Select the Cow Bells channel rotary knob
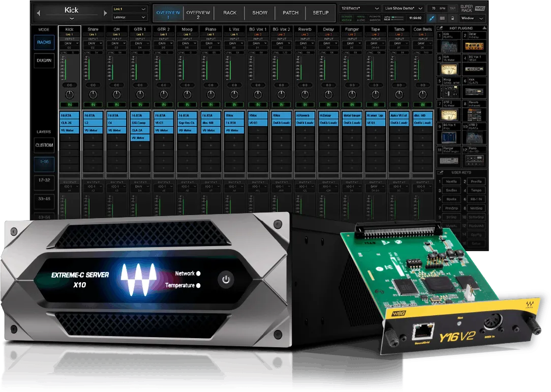The image size is (551, 392). [x=423, y=94]
